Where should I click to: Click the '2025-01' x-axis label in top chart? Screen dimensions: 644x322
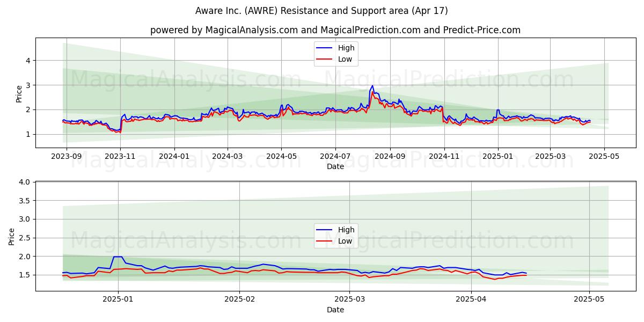(x=498, y=158)
